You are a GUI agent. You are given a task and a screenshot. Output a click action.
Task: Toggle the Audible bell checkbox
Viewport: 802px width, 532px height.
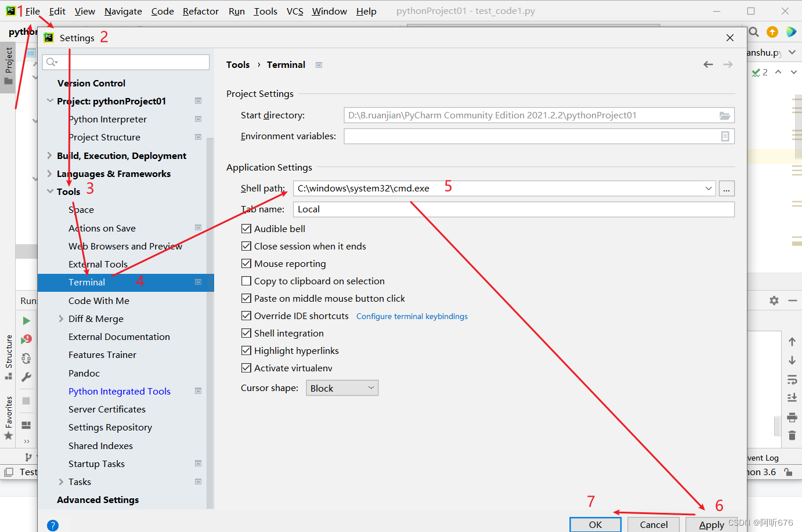(246, 229)
